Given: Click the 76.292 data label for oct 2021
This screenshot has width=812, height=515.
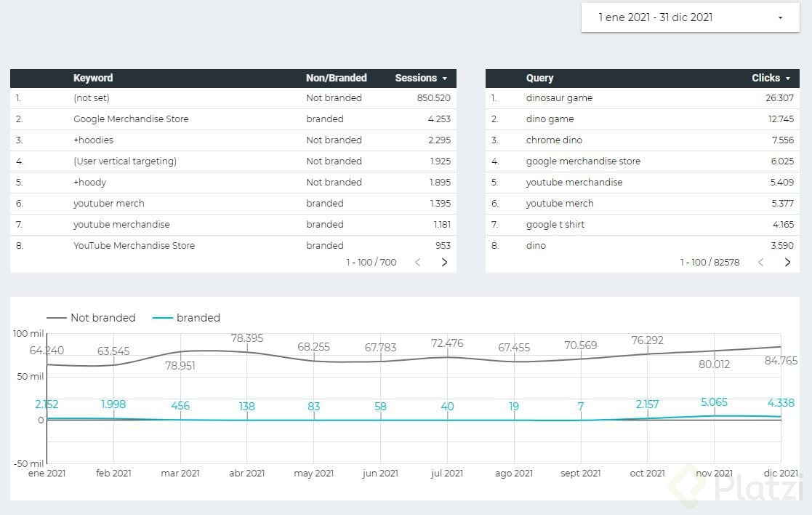Looking at the screenshot, I should coord(647,340).
